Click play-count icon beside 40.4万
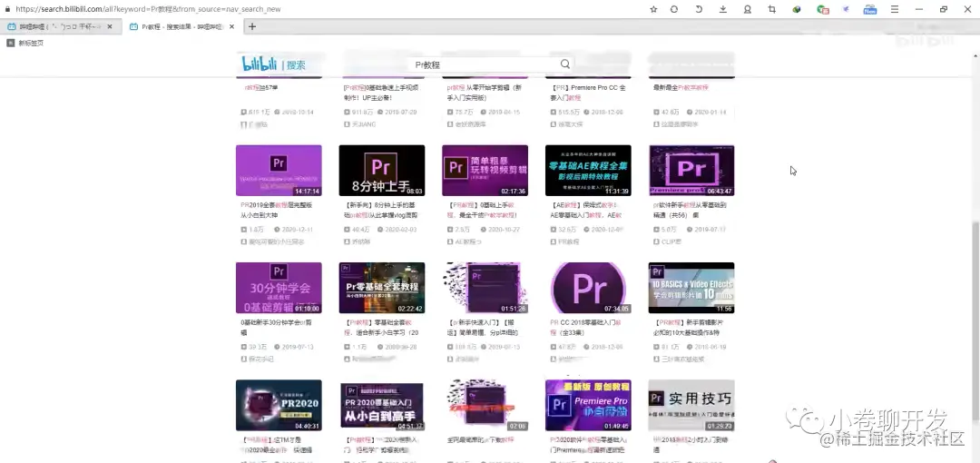This screenshot has height=463, width=980. pos(347,230)
